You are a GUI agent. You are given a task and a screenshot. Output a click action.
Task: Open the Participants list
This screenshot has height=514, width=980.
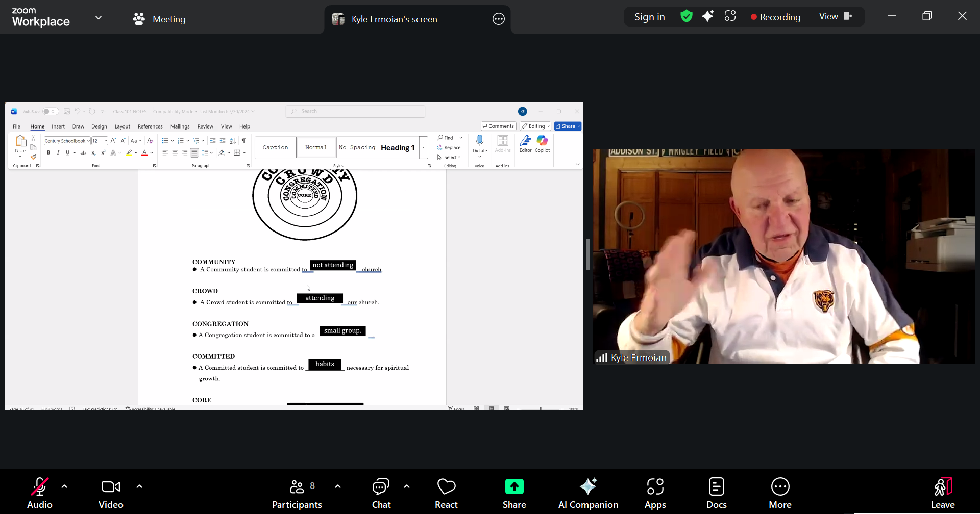pyautogui.click(x=297, y=493)
